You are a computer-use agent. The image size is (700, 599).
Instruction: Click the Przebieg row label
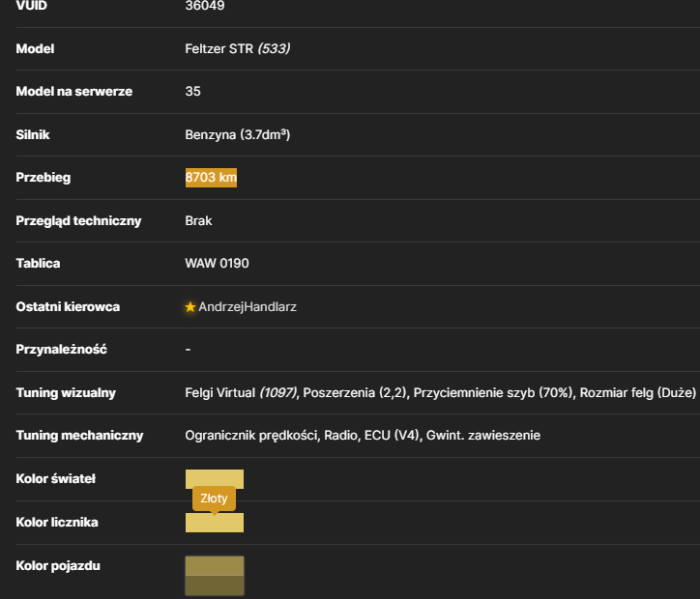coord(44,178)
